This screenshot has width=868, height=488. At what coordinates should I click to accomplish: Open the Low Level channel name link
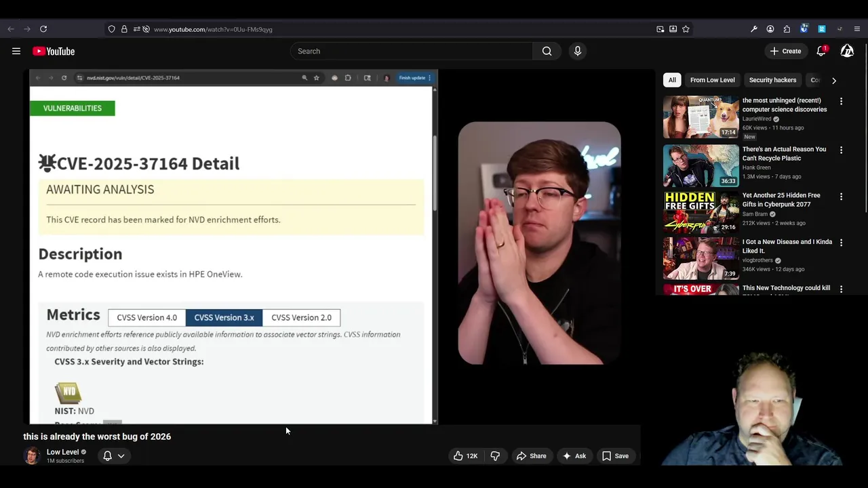tap(62, 452)
